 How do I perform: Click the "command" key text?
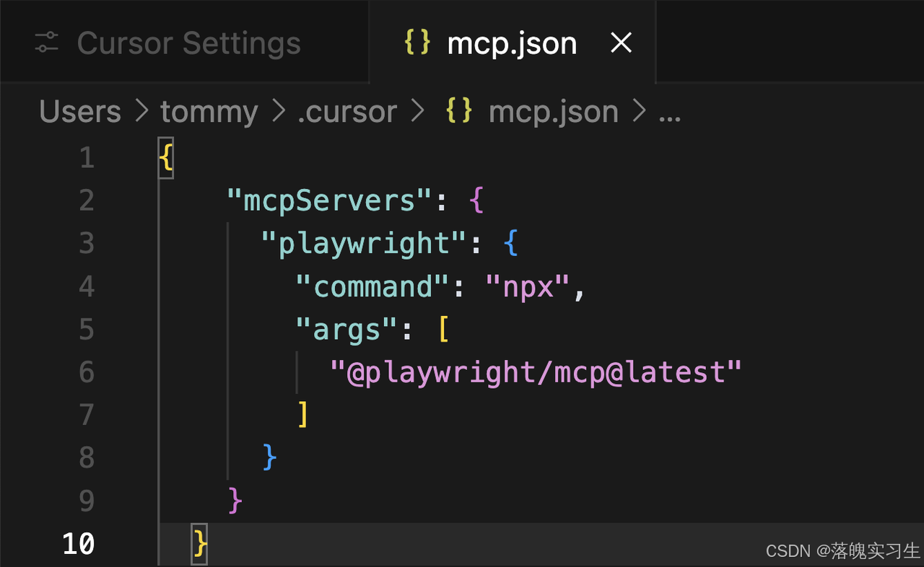[x=373, y=286]
